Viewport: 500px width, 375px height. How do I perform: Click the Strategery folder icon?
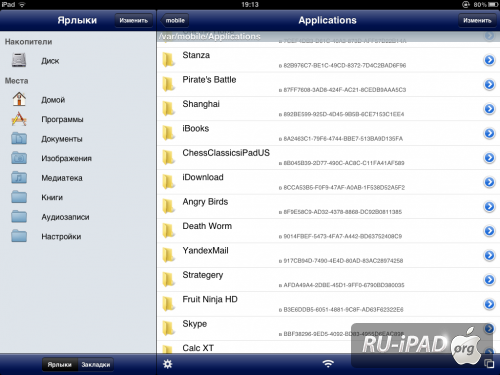(x=168, y=279)
